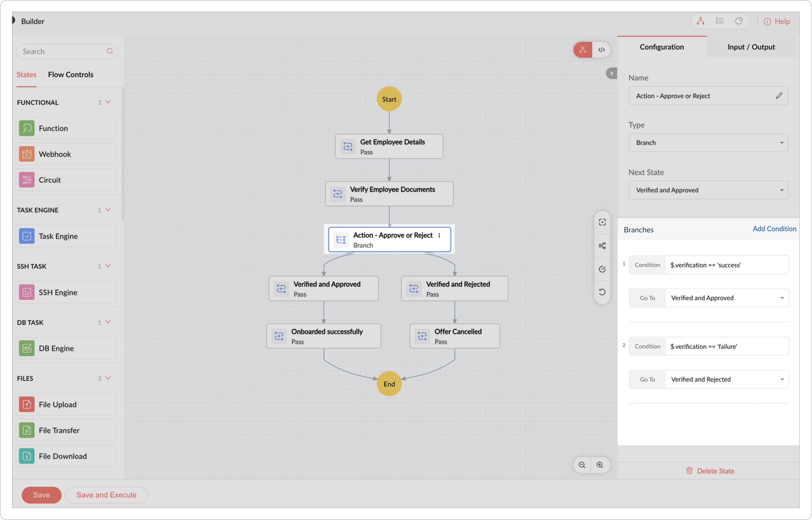Viewport: 812px width, 520px height.
Task: Click the Save and Execute button
Action: tap(106, 495)
